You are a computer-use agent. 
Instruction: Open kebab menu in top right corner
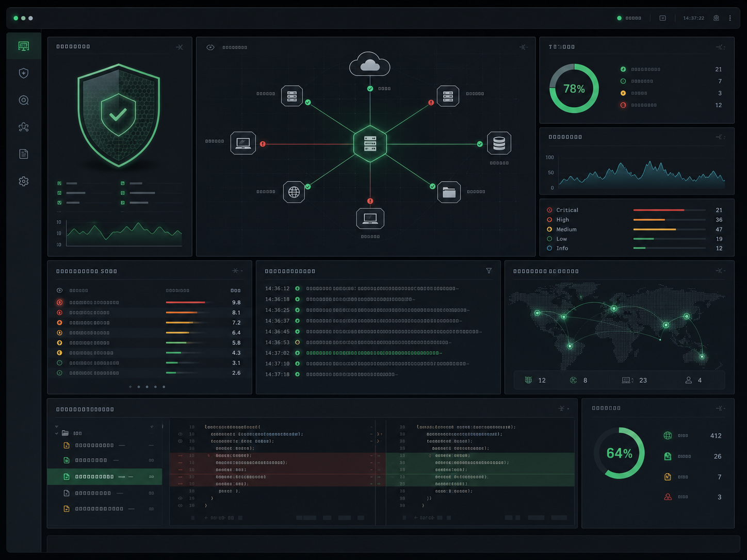(730, 18)
